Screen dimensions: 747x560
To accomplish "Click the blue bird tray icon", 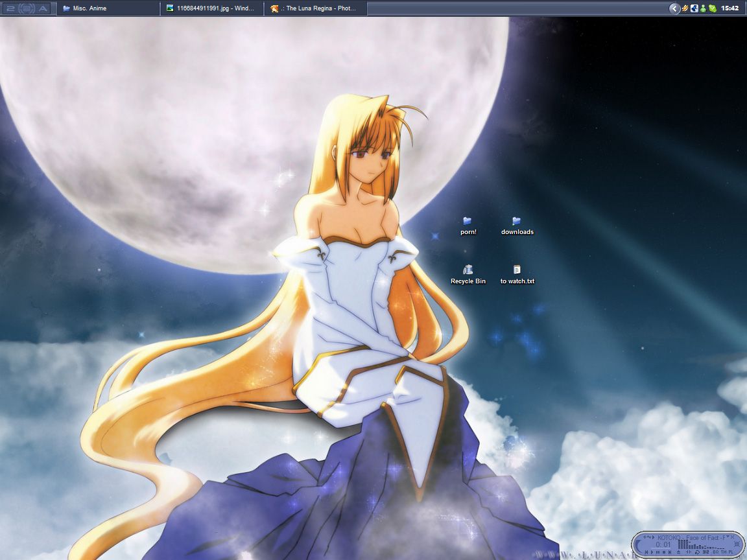I will click(694, 8).
